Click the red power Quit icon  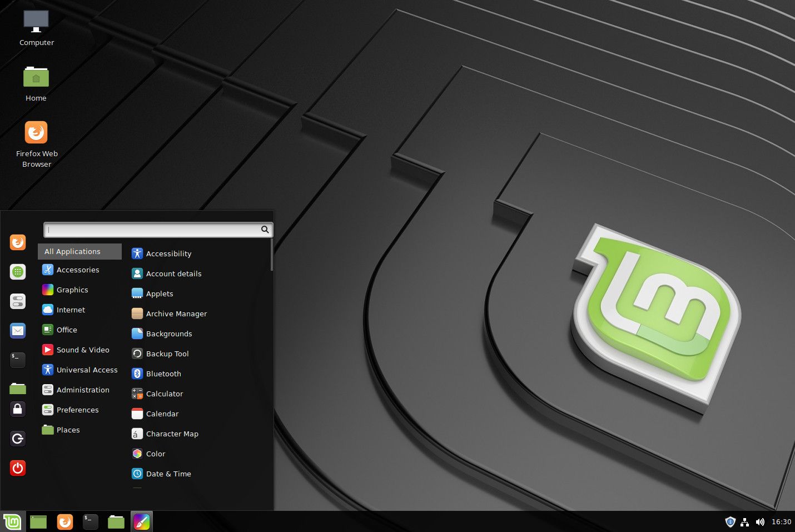click(18, 468)
